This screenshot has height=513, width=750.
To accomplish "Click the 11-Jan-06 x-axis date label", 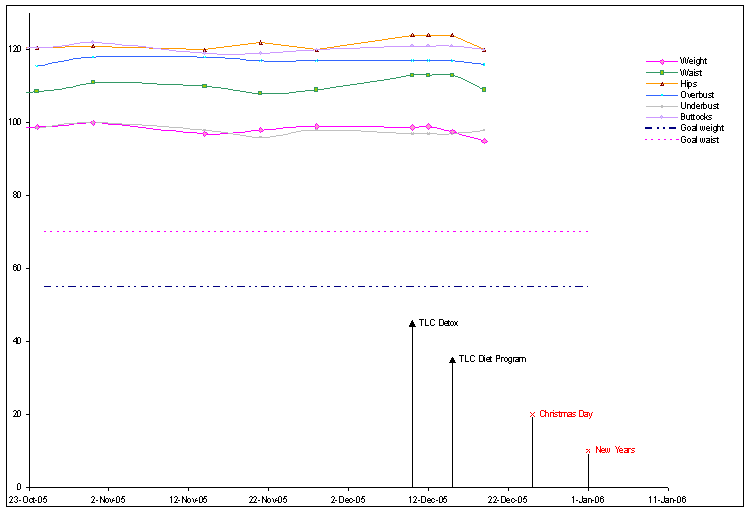I will pos(667,500).
